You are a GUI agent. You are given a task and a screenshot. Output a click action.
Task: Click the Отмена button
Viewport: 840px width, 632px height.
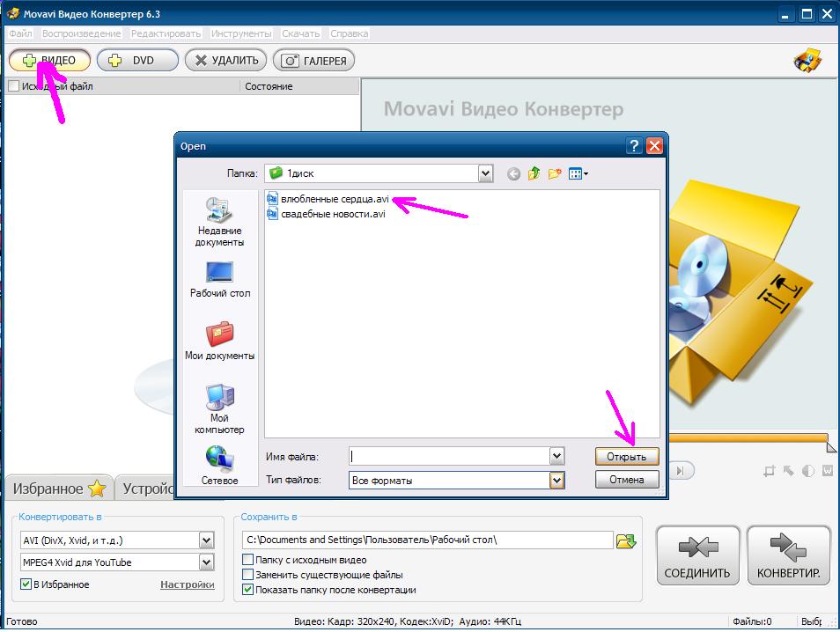point(627,480)
